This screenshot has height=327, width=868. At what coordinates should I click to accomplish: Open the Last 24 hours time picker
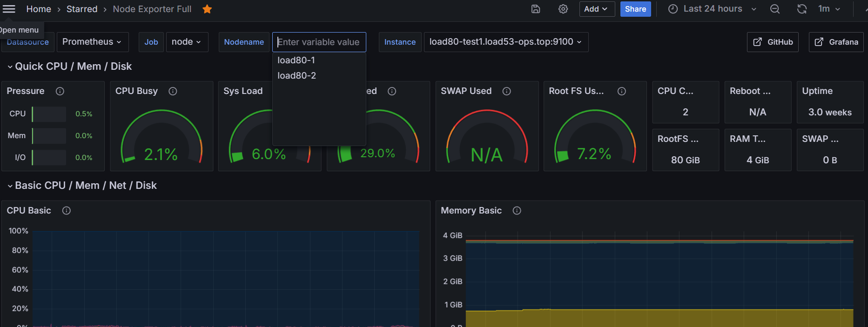712,9
